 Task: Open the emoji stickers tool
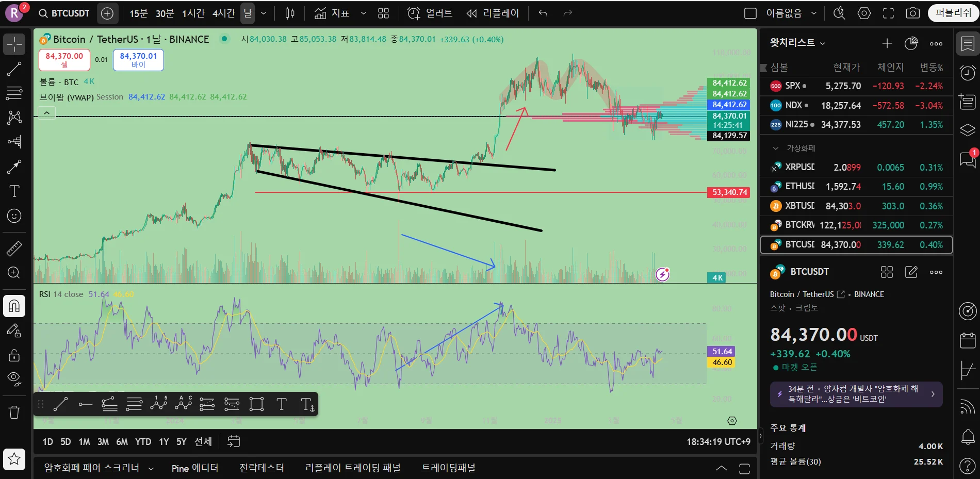click(14, 216)
